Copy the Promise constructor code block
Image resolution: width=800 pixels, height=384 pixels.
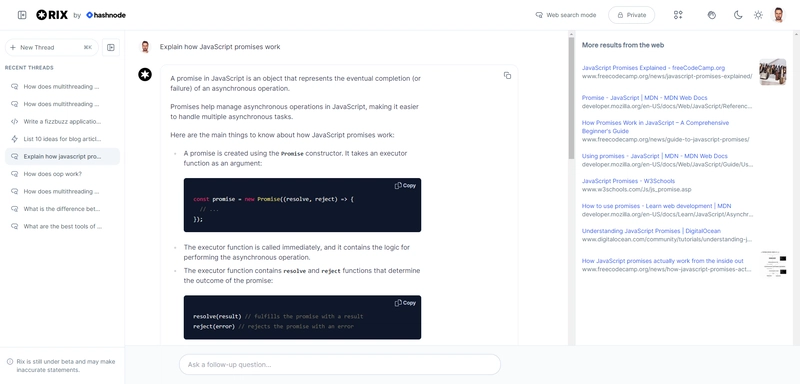[405, 186]
